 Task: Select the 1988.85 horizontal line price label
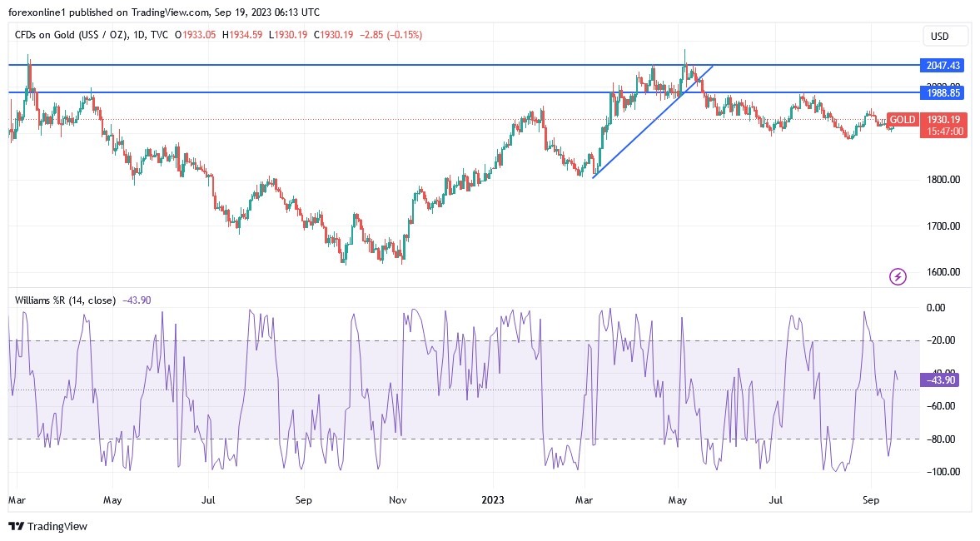[x=943, y=92]
